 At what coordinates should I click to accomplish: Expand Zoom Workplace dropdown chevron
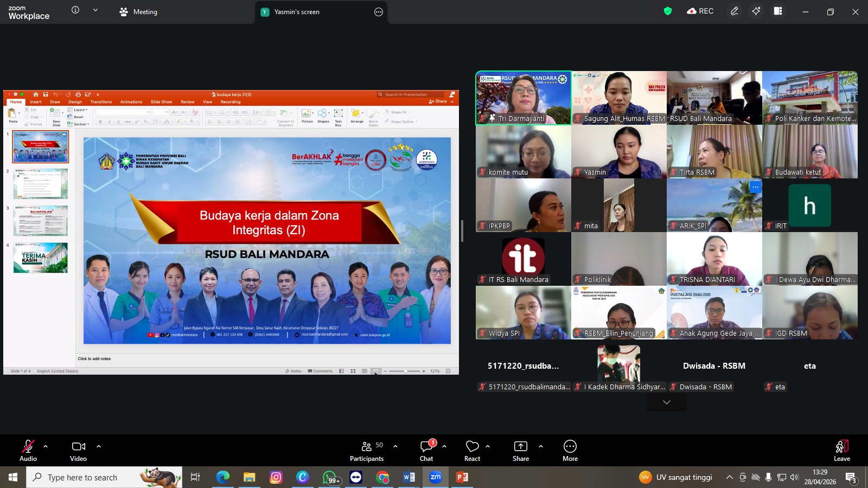click(95, 10)
